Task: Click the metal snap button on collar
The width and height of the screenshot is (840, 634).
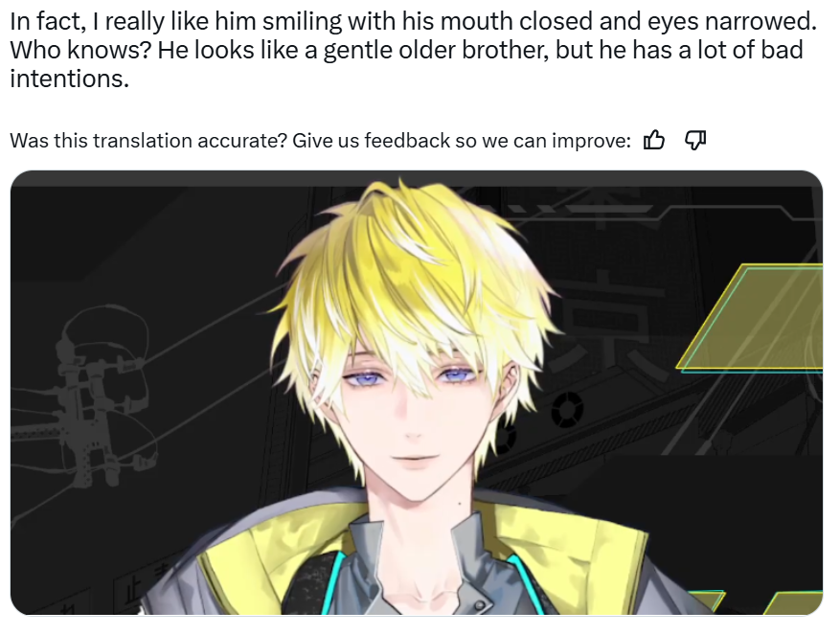Action: 480,605
